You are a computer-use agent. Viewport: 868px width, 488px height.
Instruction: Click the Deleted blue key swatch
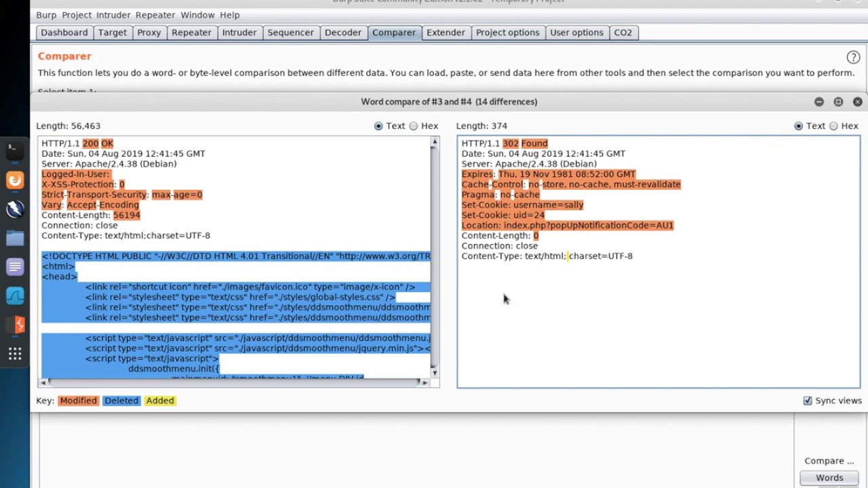tap(121, 401)
